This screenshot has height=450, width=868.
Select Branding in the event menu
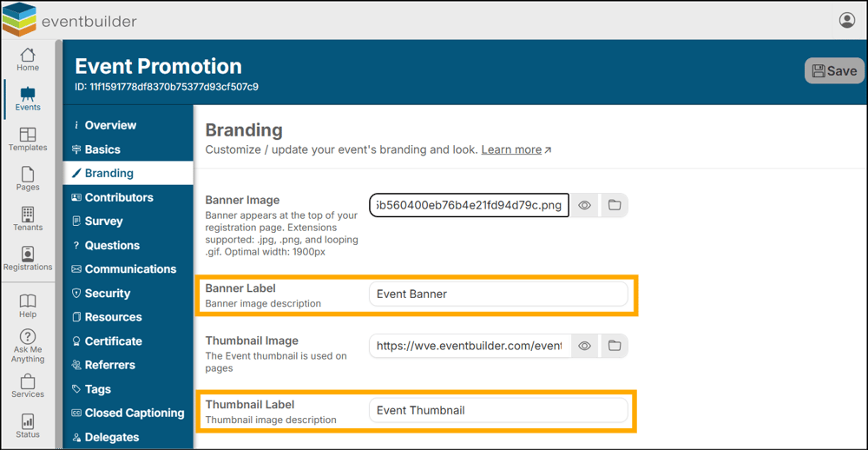128,174
